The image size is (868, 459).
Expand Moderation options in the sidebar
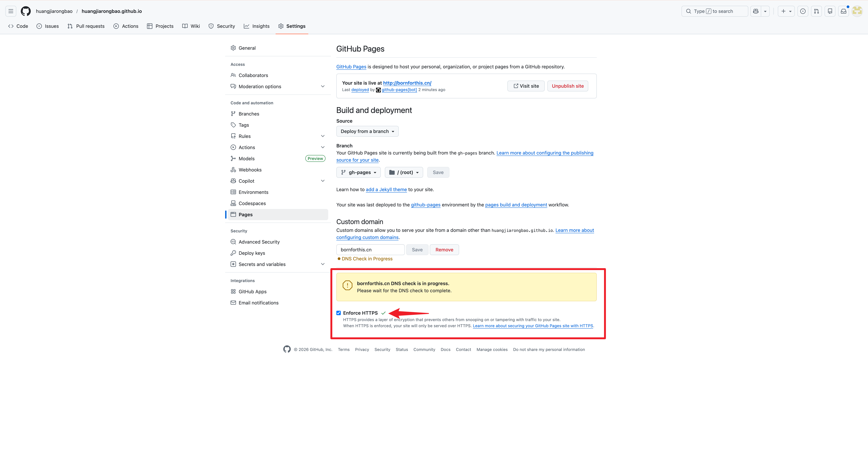click(x=278, y=86)
